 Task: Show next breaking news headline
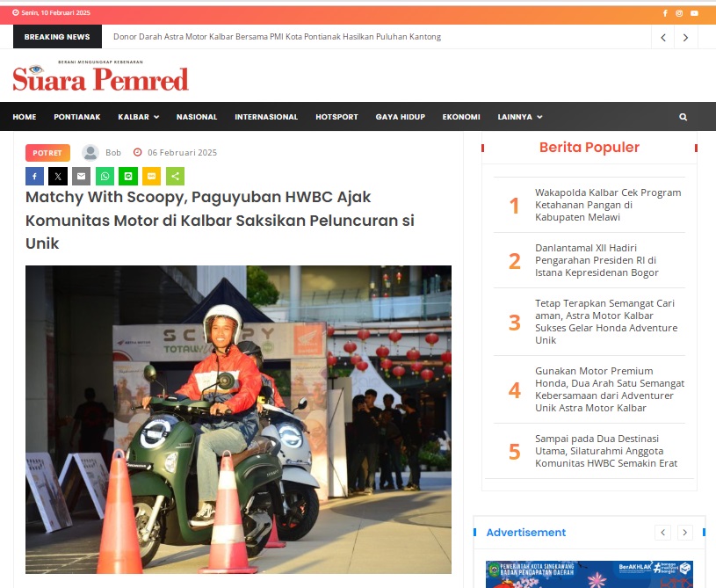[x=685, y=38]
